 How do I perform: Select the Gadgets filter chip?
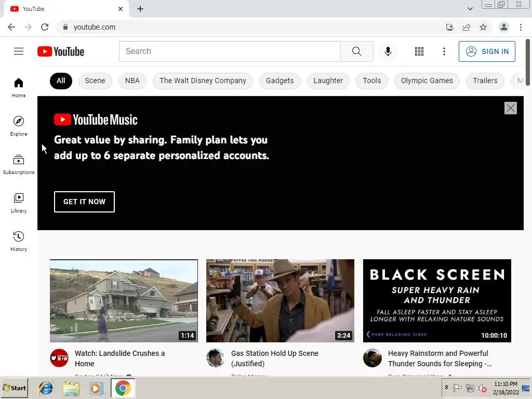[x=280, y=81]
